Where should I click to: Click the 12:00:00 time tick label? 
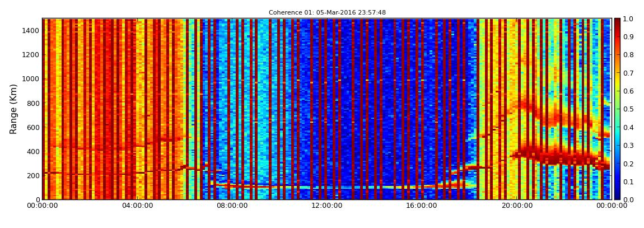coord(328,206)
